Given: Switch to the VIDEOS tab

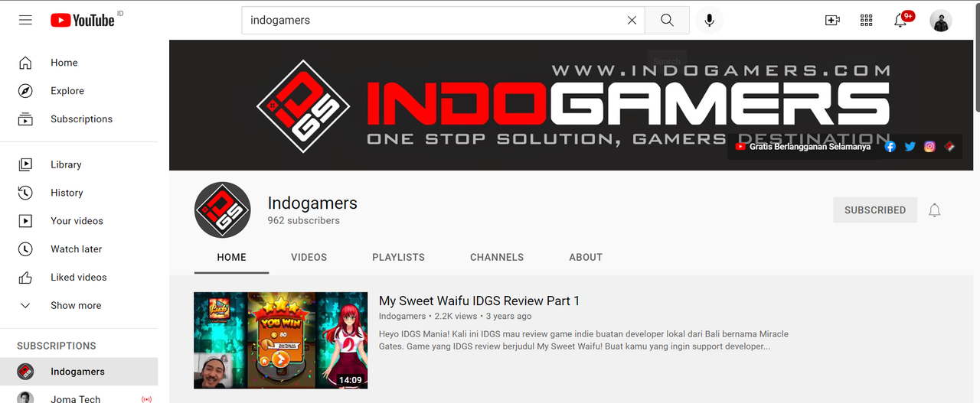Looking at the screenshot, I should (x=309, y=258).
